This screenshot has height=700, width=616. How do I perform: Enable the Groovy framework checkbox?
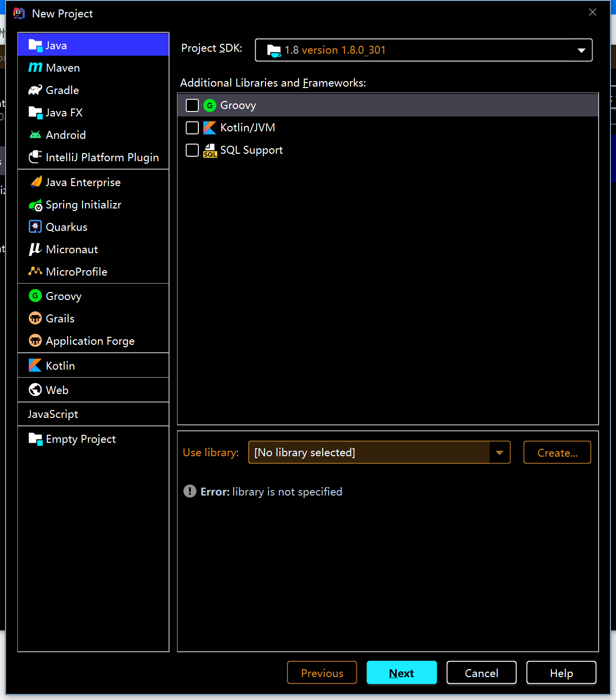(x=192, y=105)
